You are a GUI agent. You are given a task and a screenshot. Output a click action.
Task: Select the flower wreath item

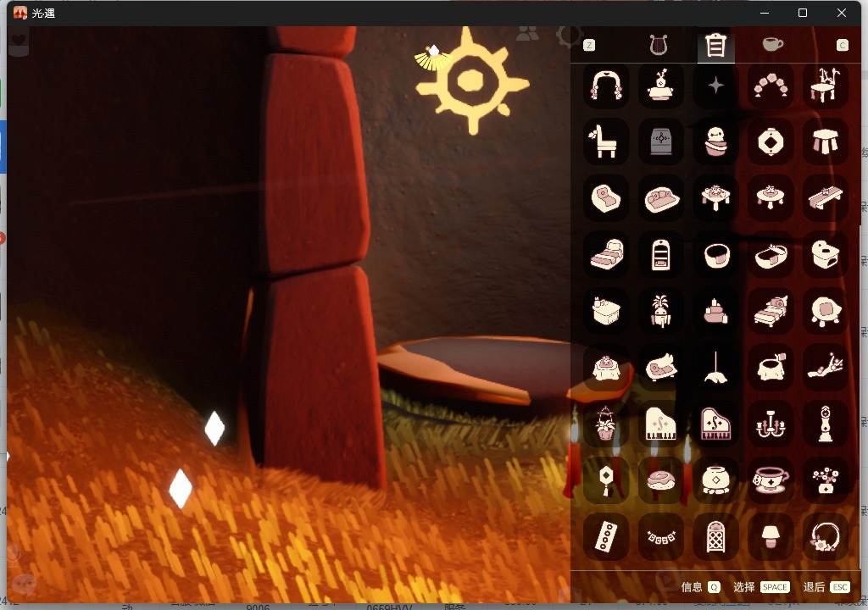(x=825, y=537)
